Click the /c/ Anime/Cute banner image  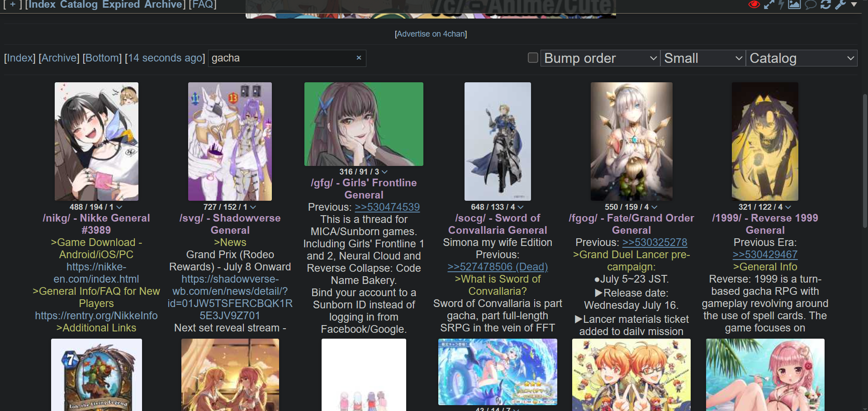(x=431, y=9)
